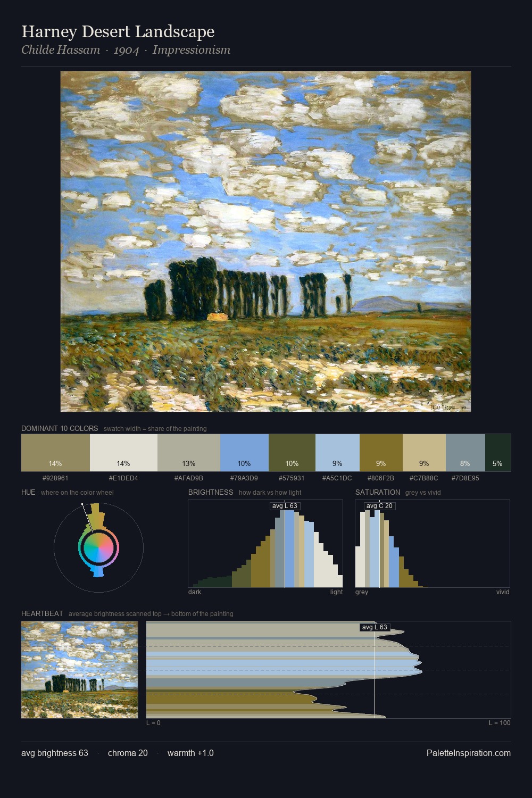Click the L = 0 axis label
532x798 pixels.
coord(153,723)
